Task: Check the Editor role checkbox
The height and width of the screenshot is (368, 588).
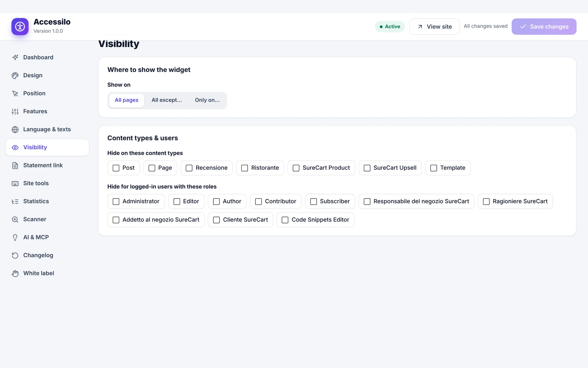Action: pos(177,202)
